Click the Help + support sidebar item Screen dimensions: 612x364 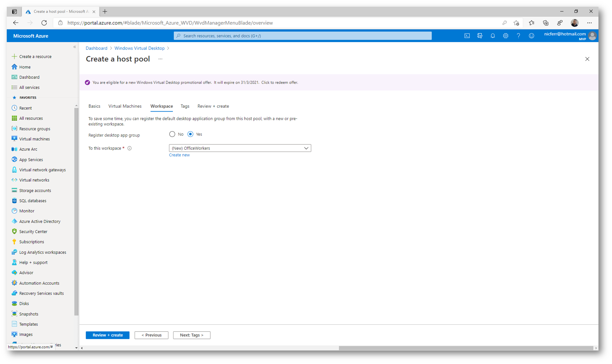[x=30, y=262]
